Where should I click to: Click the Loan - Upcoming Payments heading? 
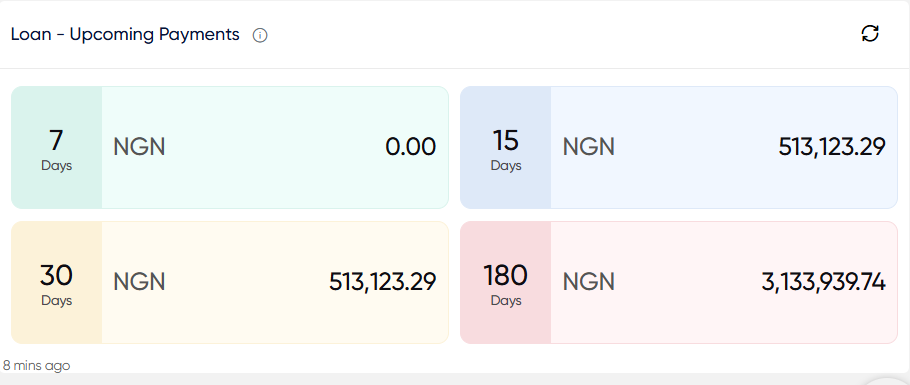[125, 34]
